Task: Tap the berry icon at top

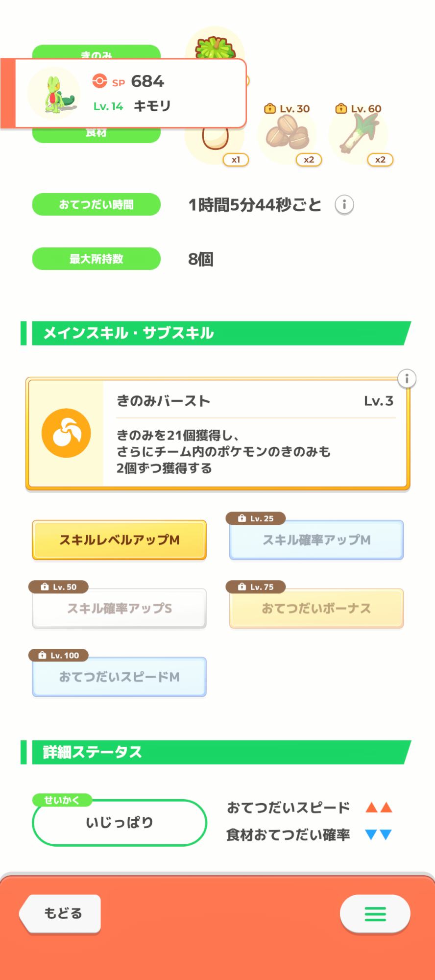Action: tap(215, 48)
